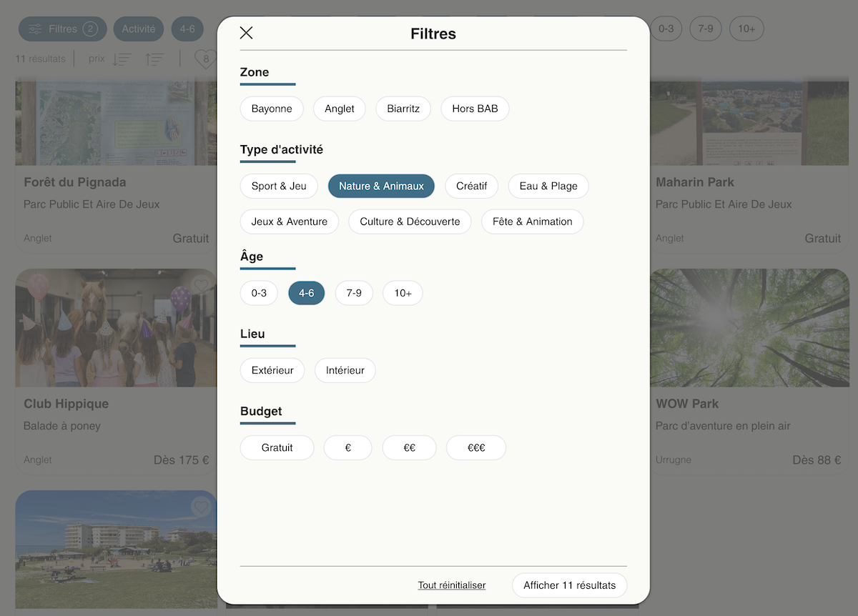Click the 0-3 chip in the top bar
The width and height of the screenshot is (858, 616).
[x=666, y=29]
